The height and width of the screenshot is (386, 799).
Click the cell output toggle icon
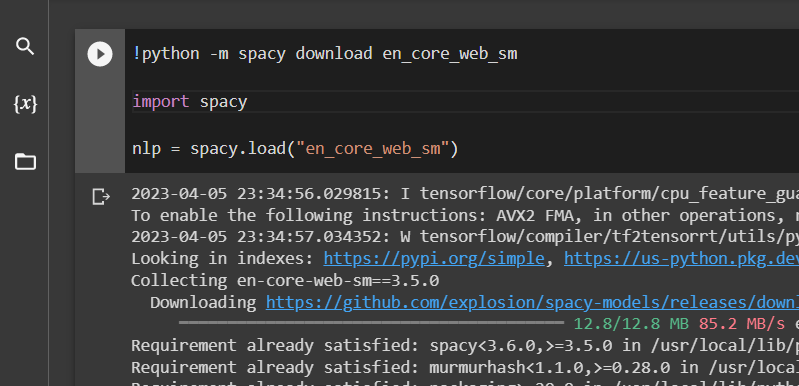[x=101, y=196]
